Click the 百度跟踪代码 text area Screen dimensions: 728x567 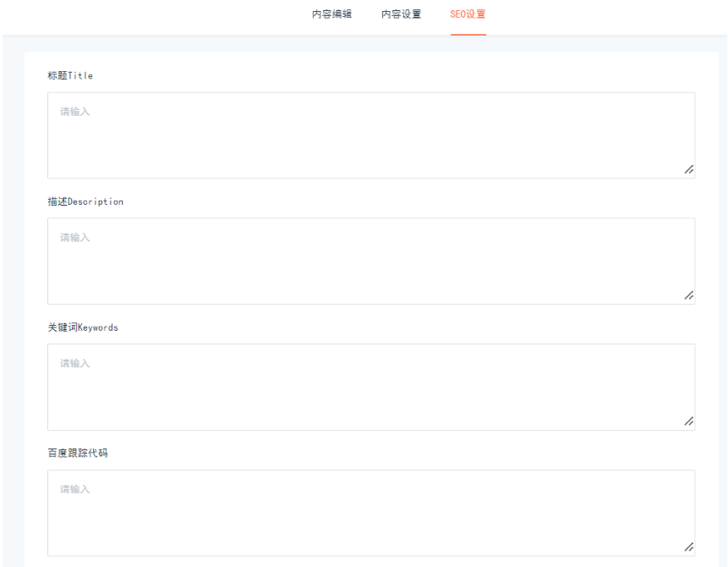pos(371,513)
